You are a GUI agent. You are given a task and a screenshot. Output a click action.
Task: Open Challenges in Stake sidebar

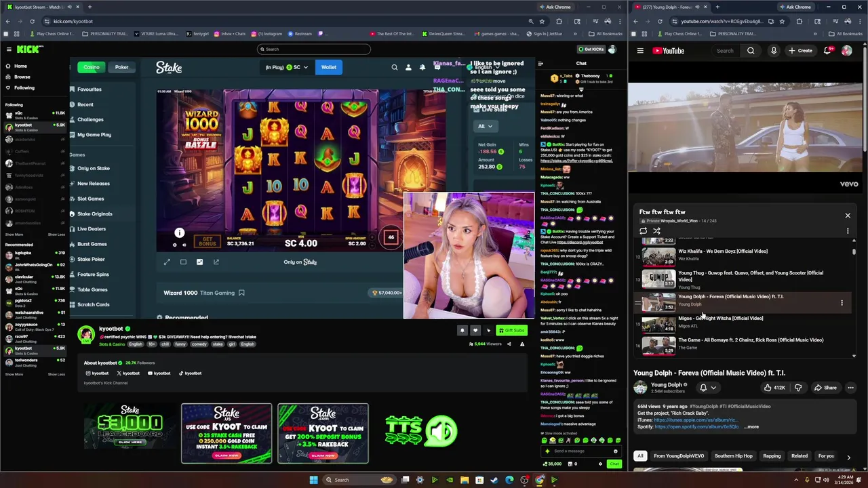90,119
